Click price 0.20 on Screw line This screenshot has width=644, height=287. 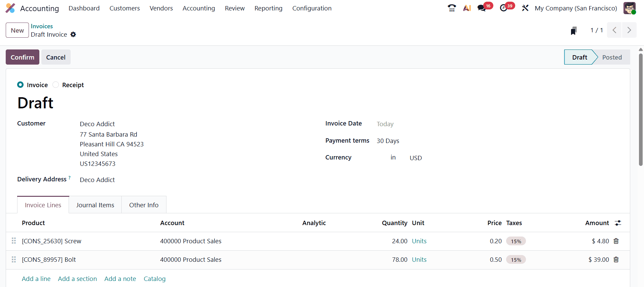(x=496, y=241)
